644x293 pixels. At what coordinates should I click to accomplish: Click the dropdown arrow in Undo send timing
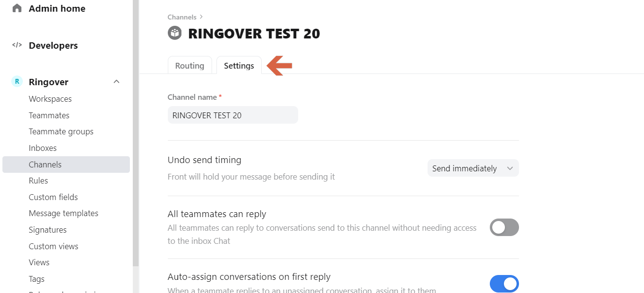point(510,168)
